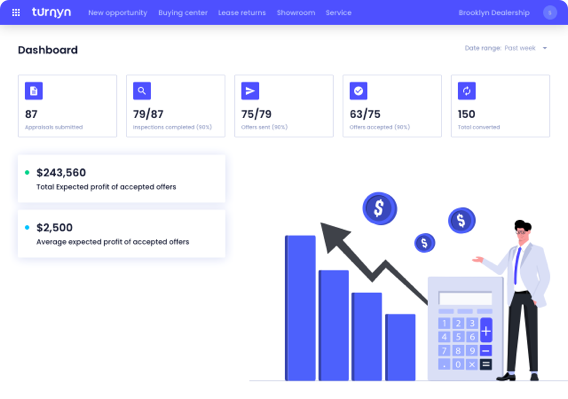568x399 pixels.
Task: Open the apps grid menu icon
Action: [x=16, y=13]
